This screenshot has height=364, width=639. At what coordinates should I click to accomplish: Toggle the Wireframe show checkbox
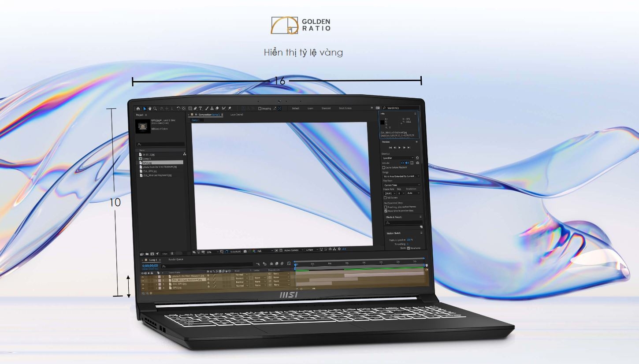409,248
